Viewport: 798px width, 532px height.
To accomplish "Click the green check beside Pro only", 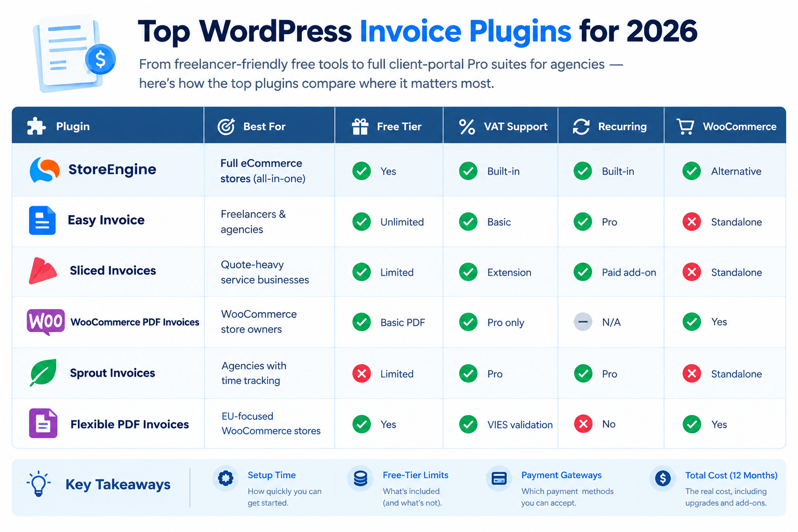I will click(468, 322).
